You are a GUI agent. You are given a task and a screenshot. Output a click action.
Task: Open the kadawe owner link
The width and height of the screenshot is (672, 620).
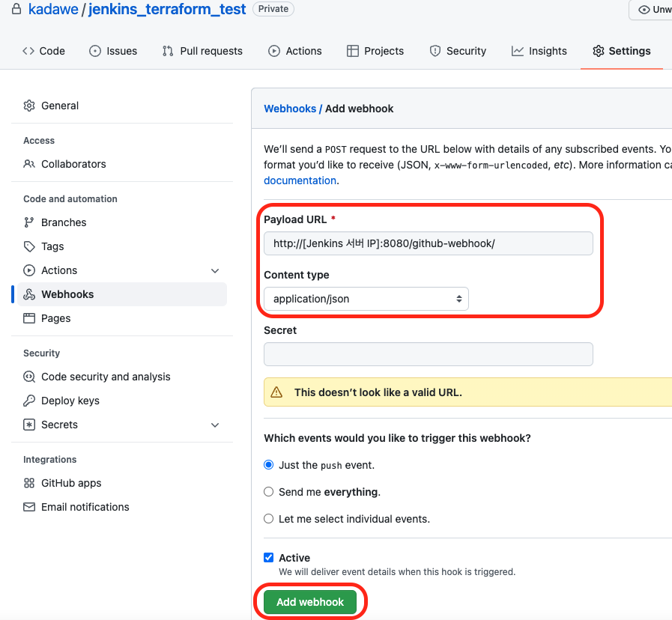(53, 9)
